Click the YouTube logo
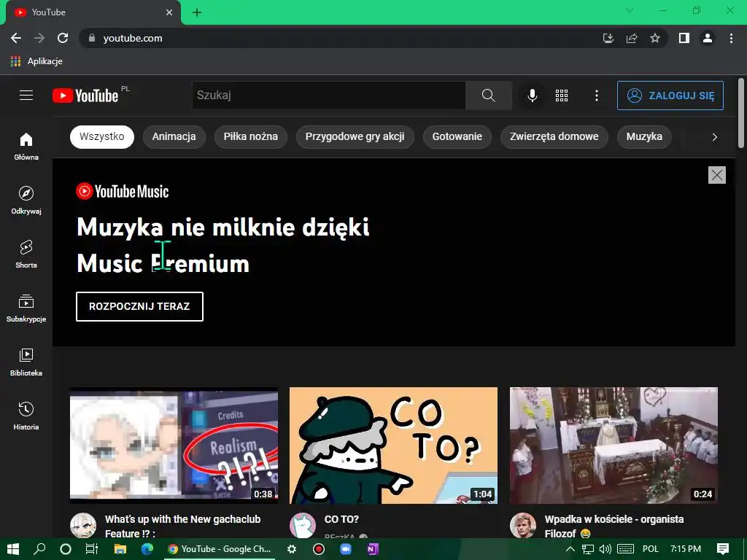 tap(86, 96)
